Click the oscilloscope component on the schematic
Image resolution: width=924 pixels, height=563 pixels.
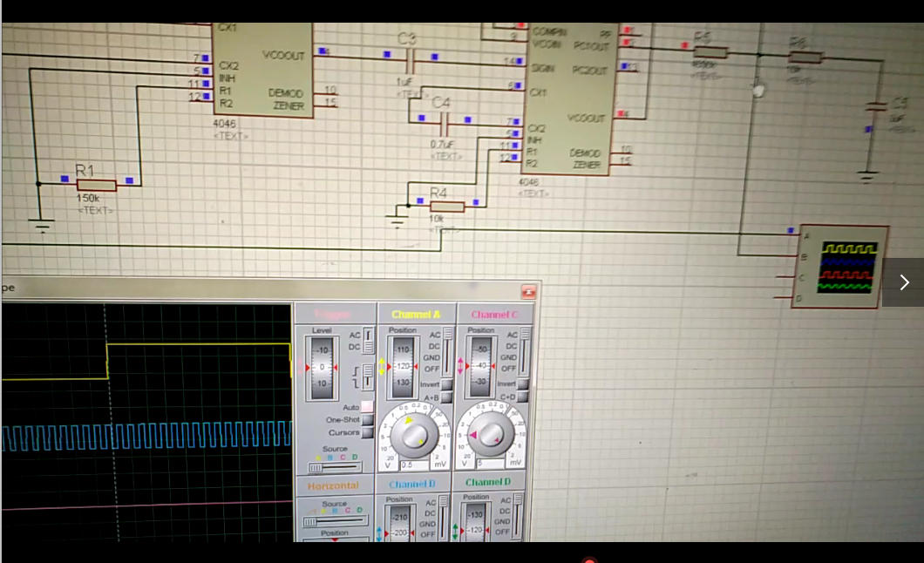(x=839, y=267)
